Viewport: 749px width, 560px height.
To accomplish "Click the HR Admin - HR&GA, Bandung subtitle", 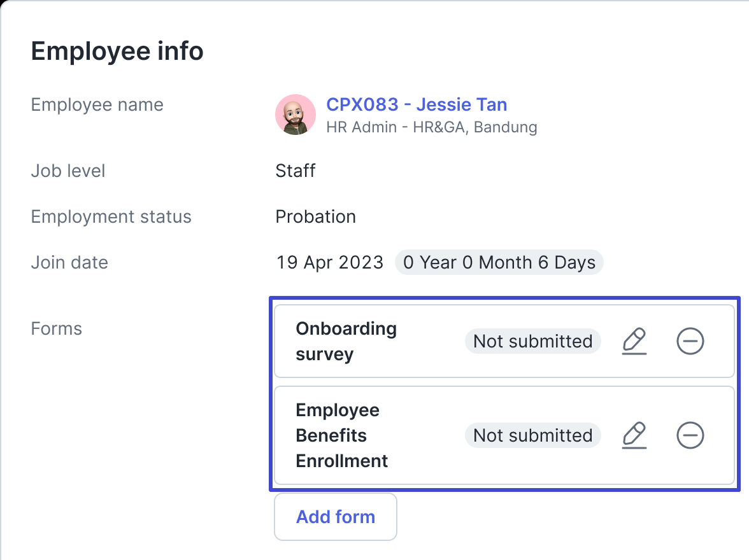I will pyautogui.click(x=431, y=127).
